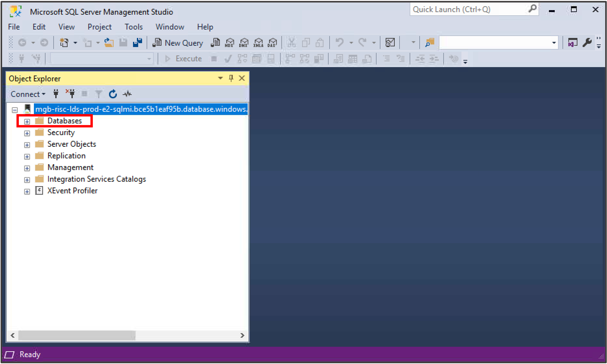This screenshot has height=364, width=607.
Task: Open the Help menu
Action: click(x=205, y=27)
